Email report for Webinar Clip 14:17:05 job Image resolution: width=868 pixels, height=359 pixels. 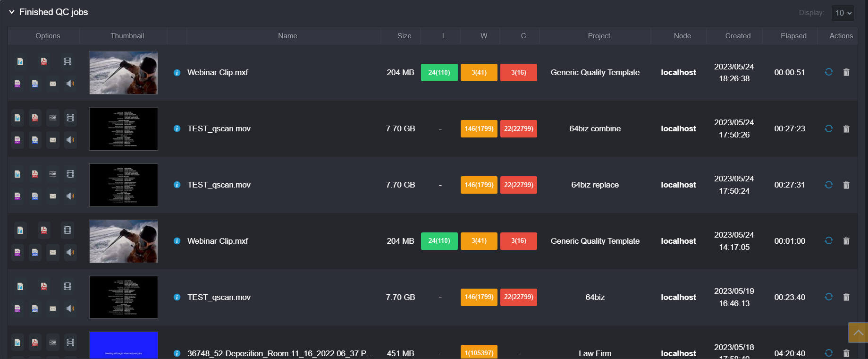click(53, 252)
